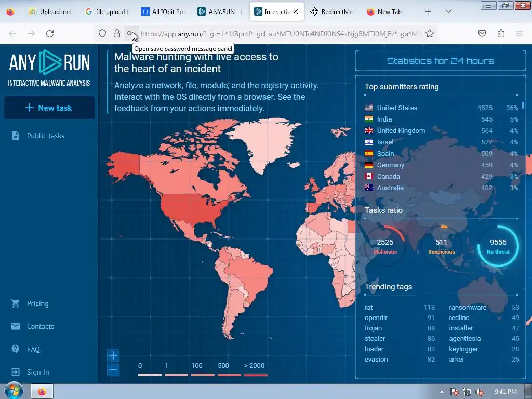
Task: Click the United Kingdom flag icon
Action: 369,130
